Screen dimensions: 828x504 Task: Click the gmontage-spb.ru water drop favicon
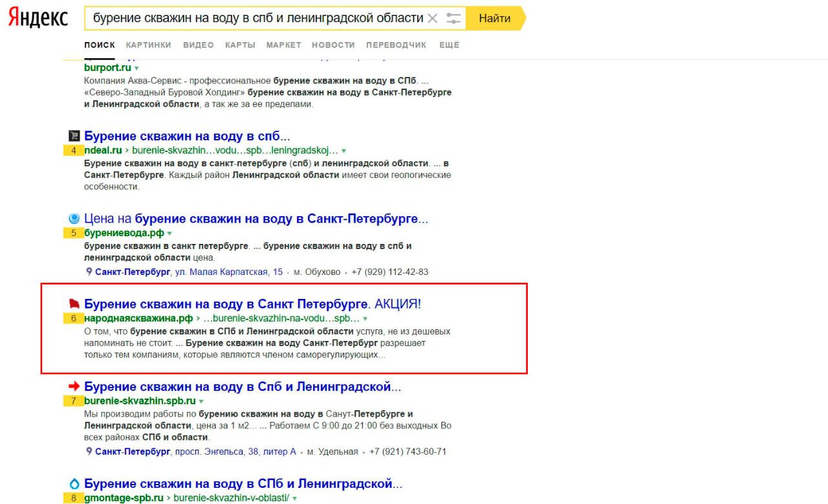point(74,485)
